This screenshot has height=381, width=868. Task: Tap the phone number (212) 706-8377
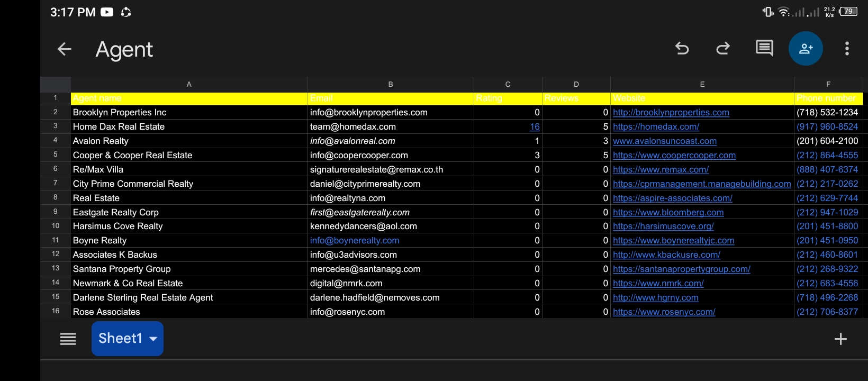tap(827, 312)
